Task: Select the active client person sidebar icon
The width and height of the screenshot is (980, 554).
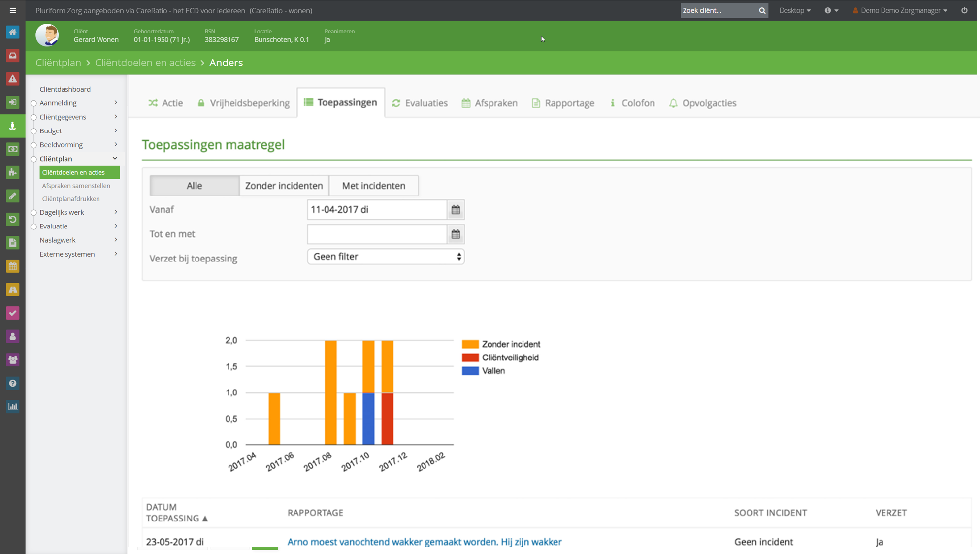Action: [x=13, y=126]
